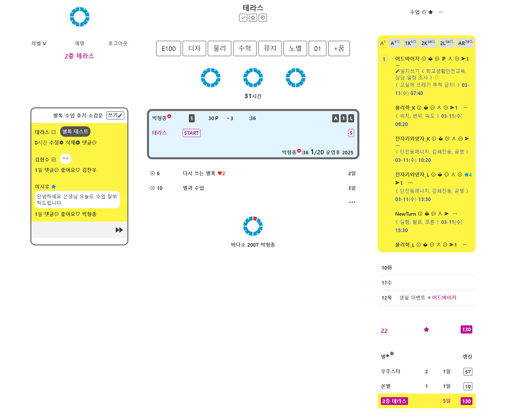Click the send arrow icon beside NewTurn
The image size is (506, 420).
pos(447,214)
